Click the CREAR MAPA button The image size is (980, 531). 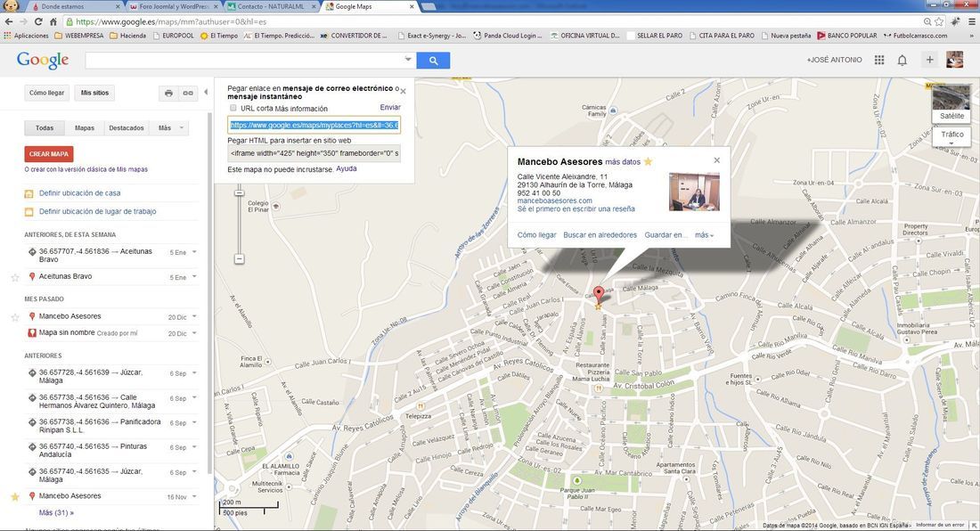49,153
